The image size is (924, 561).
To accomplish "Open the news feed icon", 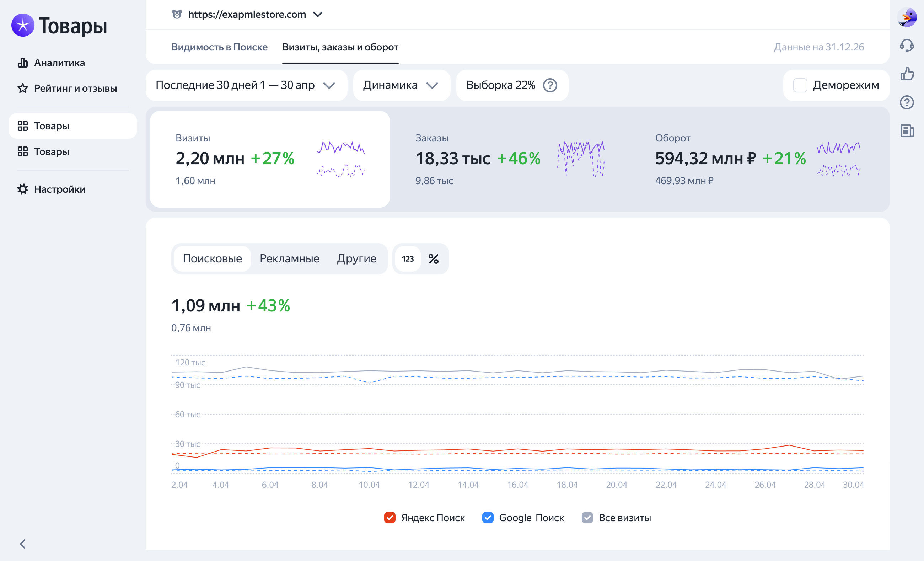I will point(907,130).
